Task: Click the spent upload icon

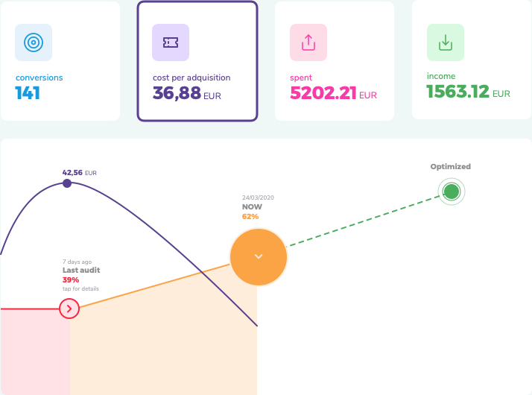Action: [x=308, y=42]
